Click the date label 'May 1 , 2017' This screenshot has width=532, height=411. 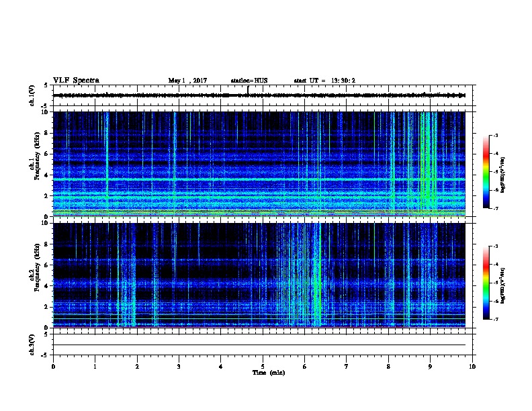(x=187, y=81)
